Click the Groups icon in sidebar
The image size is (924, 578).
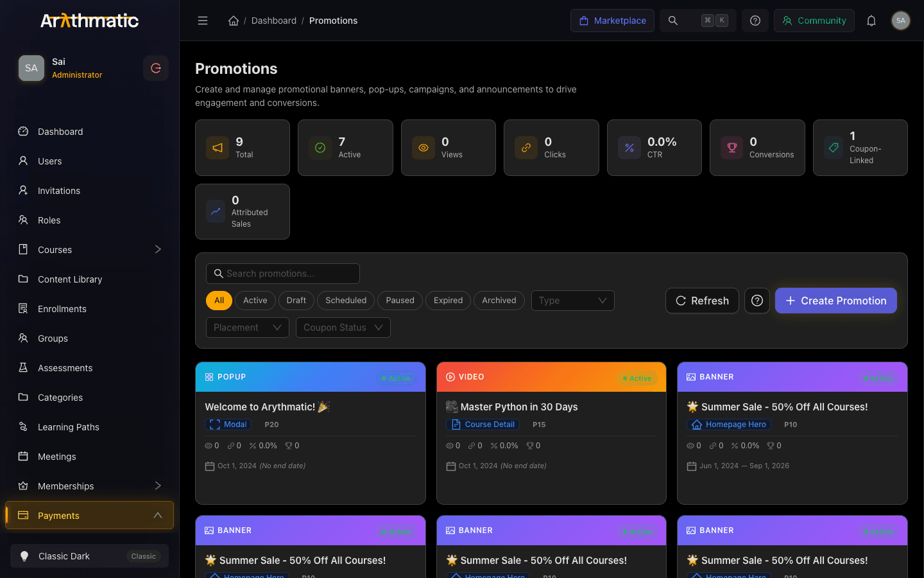click(x=23, y=338)
